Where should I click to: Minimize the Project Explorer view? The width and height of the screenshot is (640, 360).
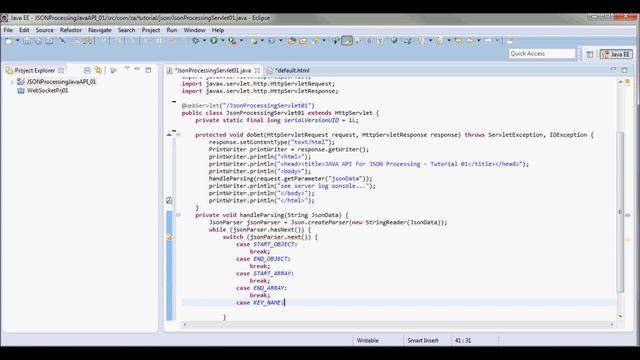(x=137, y=69)
